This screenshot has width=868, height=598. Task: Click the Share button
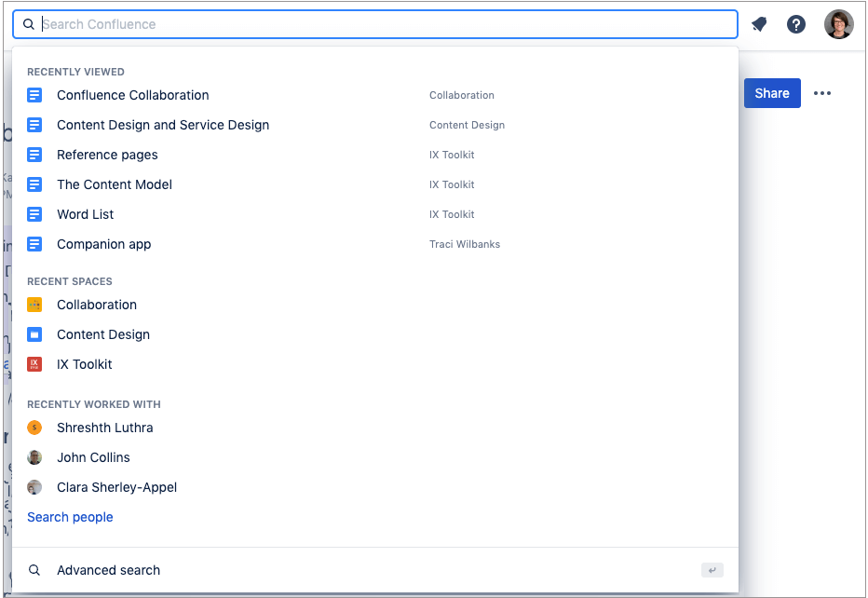[771, 93]
